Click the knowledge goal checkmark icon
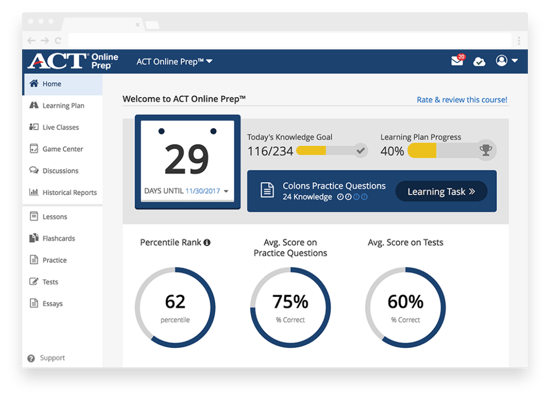The image size is (550, 400). point(360,151)
